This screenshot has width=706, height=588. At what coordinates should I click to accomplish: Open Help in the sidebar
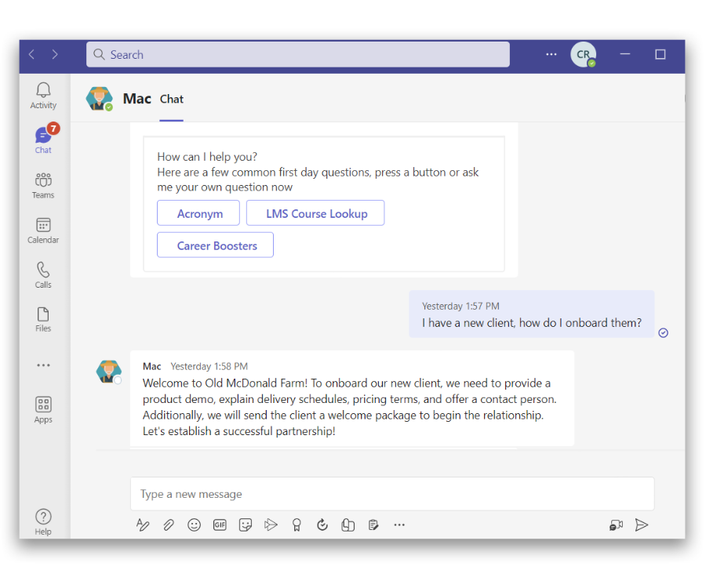[43, 522]
